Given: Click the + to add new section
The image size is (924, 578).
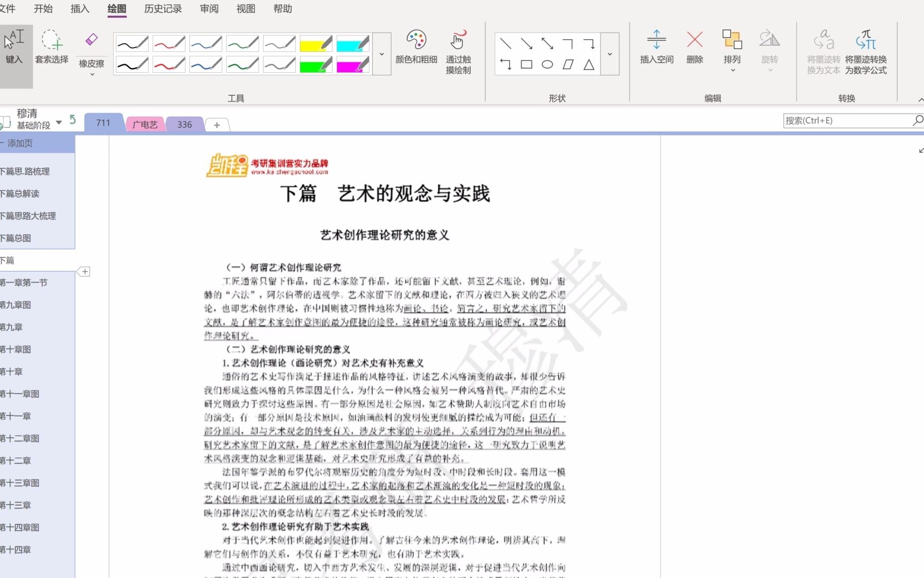Looking at the screenshot, I should coord(217,125).
